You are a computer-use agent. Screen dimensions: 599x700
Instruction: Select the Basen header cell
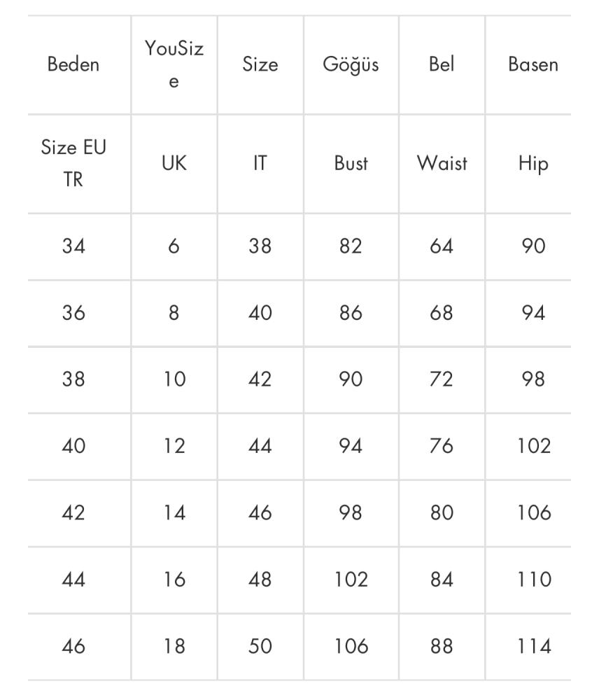click(533, 64)
